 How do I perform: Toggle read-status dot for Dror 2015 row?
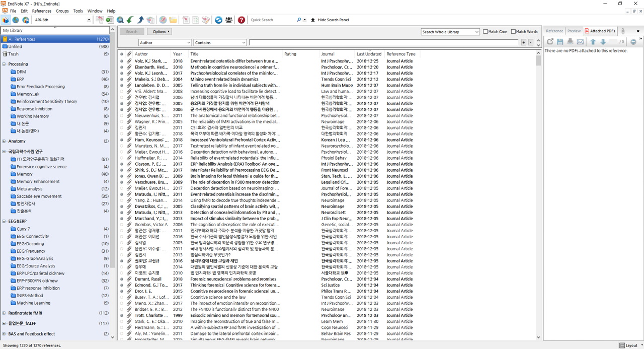(122, 291)
